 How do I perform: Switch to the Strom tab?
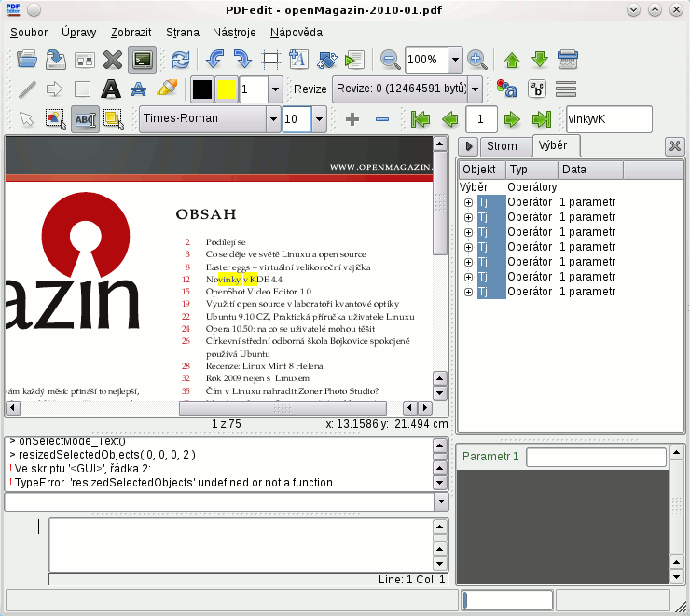[x=506, y=146]
